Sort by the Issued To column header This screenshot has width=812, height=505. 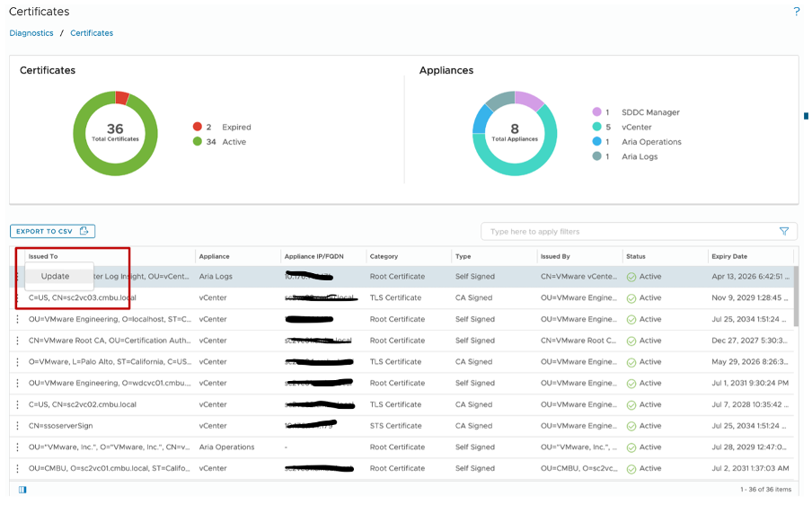coord(43,256)
